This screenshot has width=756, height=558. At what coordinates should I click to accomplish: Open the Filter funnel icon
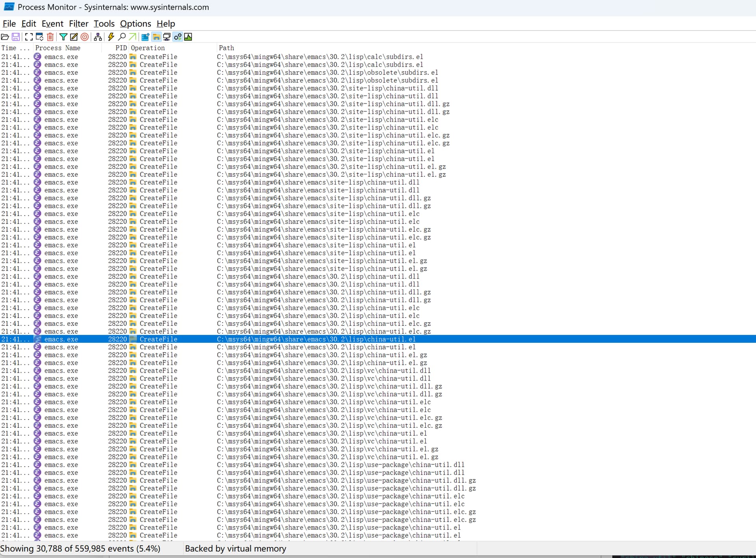[x=63, y=37]
